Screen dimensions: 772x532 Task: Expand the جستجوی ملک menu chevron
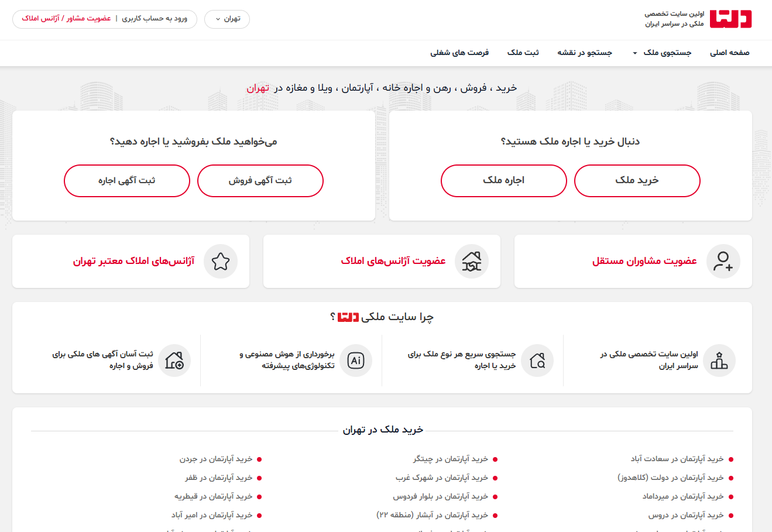pyautogui.click(x=634, y=53)
